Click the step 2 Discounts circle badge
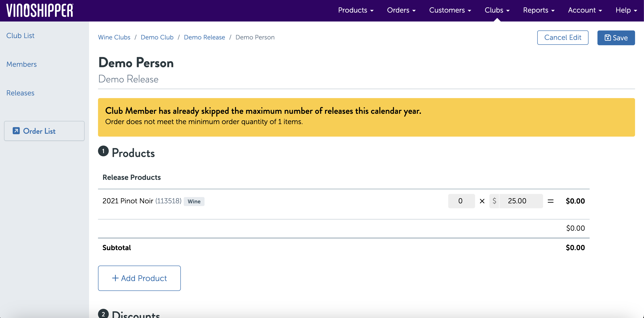The image size is (644, 318). (103, 314)
